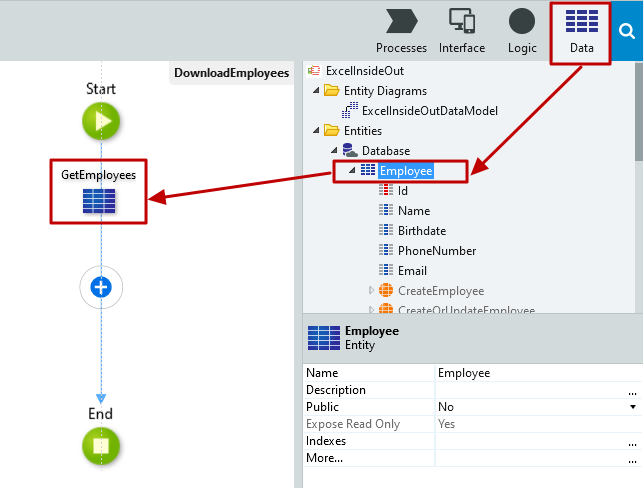
Task: Click the CreateEmployee action icon
Action: click(387, 290)
